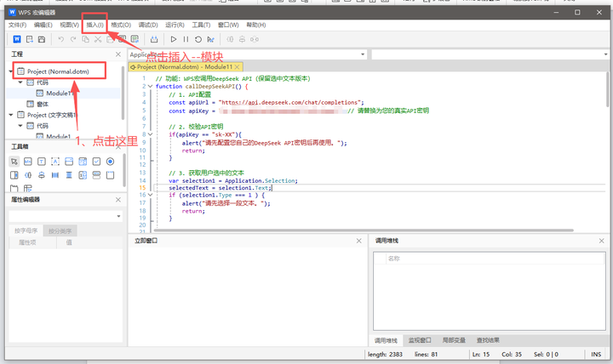
Task: Select the checkbox control tool in the toolbox
Action: point(96,162)
